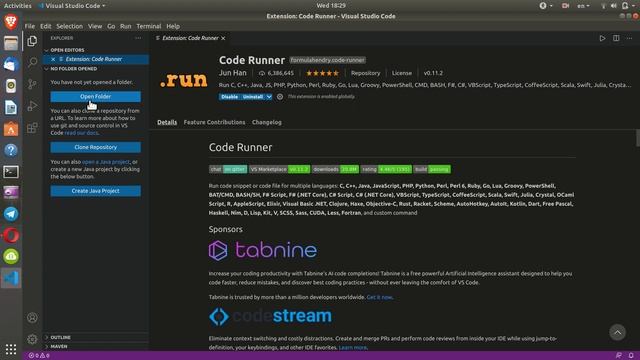Image resolution: width=640 pixels, height=360 pixels.
Task: Click the Run Code play icon
Action: pos(602,38)
